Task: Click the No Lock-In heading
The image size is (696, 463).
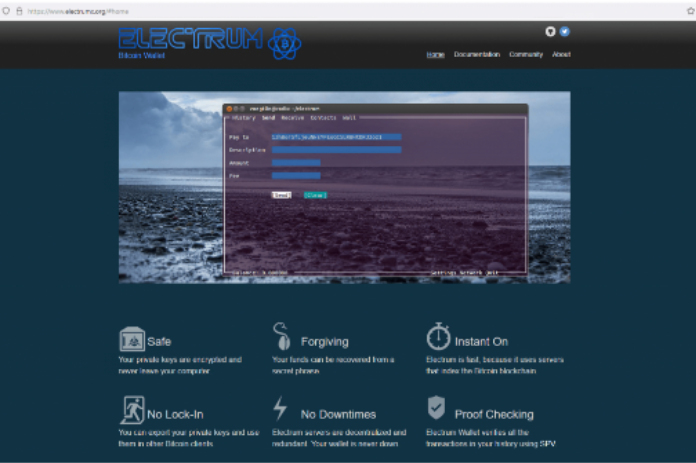Action: [175, 415]
